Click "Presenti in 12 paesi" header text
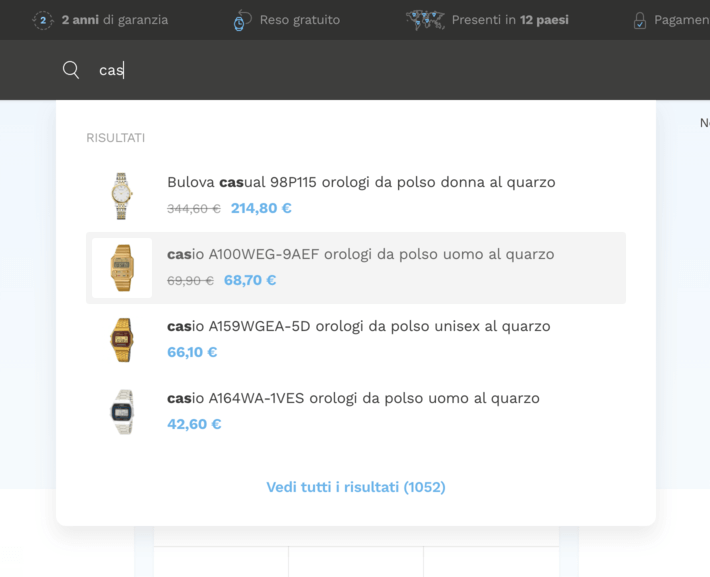The image size is (710, 577). (509, 20)
